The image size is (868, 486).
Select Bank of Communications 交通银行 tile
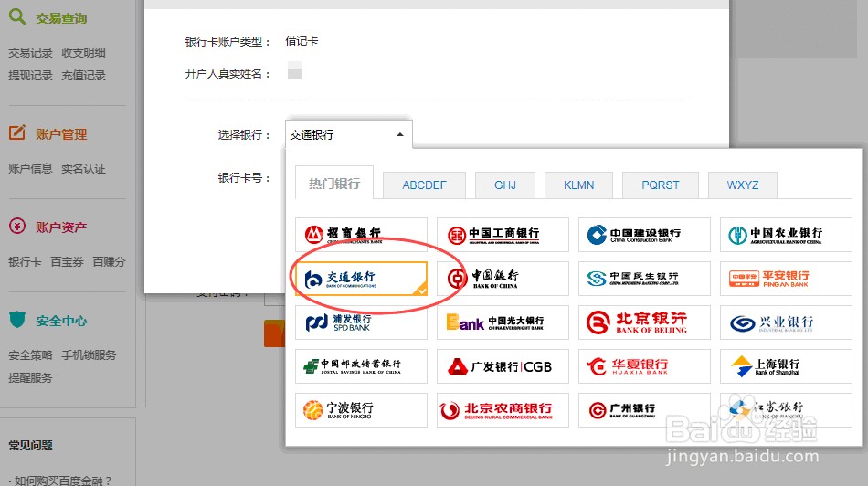coord(361,279)
